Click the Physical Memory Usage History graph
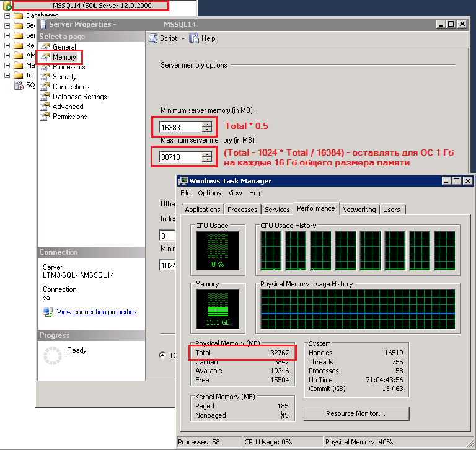Viewport: 476px width, 450px height. (358, 309)
